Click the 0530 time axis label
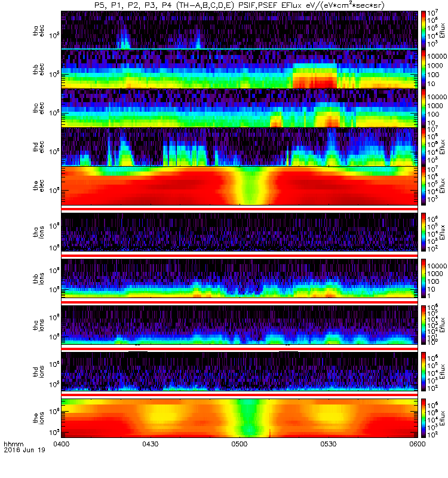 (x=328, y=444)
